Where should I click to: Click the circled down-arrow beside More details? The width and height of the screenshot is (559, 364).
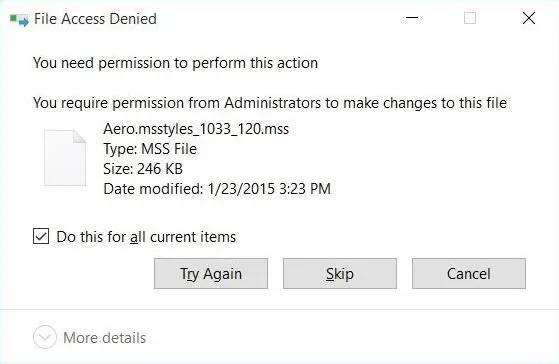click(x=45, y=337)
